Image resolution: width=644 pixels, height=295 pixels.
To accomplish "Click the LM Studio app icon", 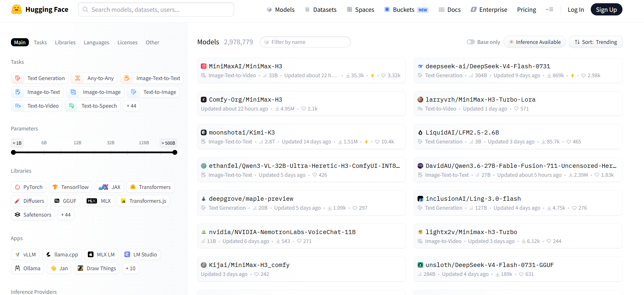I will click(x=127, y=255).
